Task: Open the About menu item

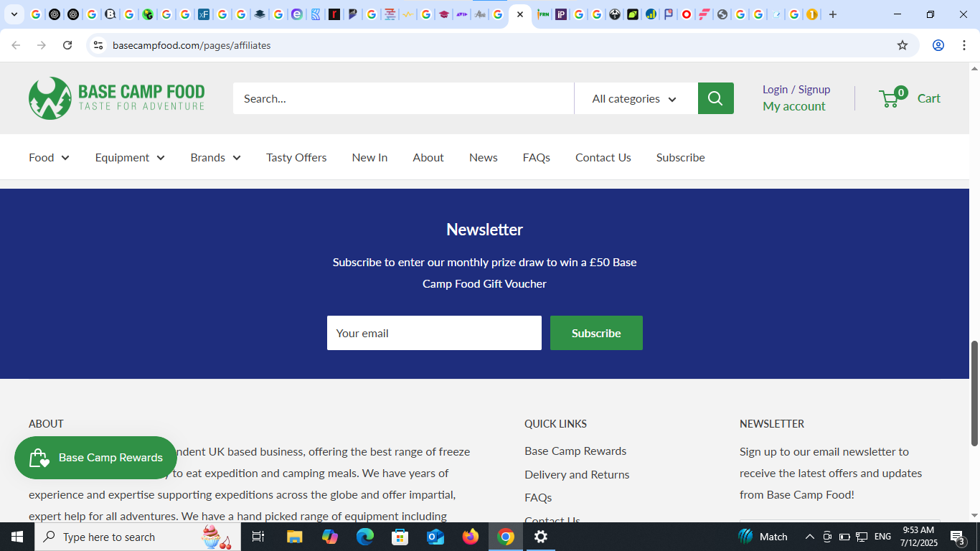Action: (x=428, y=157)
